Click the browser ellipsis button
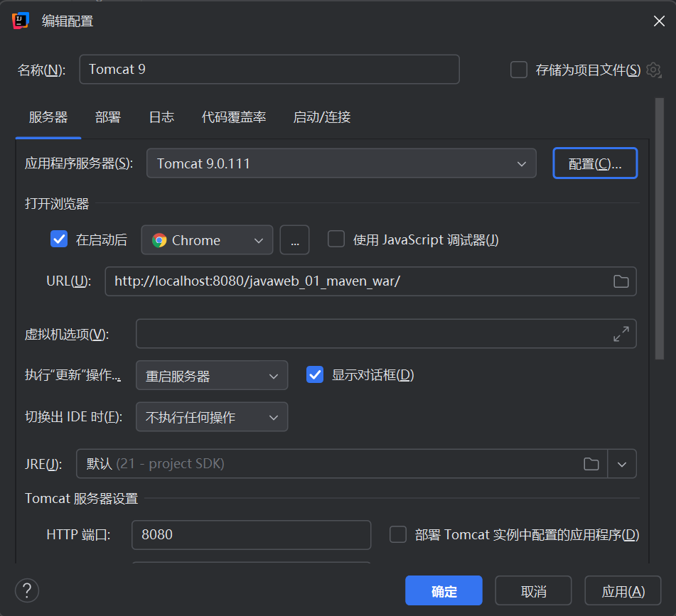676x616 pixels. (294, 240)
